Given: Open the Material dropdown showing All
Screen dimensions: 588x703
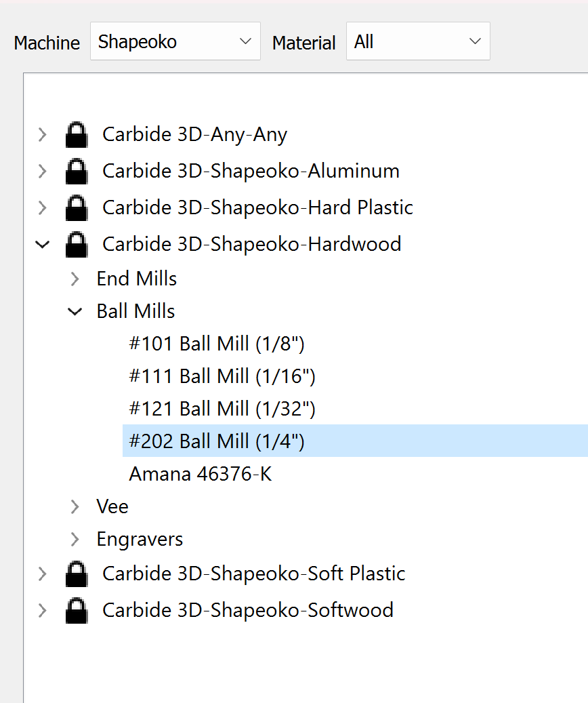Looking at the screenshot, I should [417, 41].
